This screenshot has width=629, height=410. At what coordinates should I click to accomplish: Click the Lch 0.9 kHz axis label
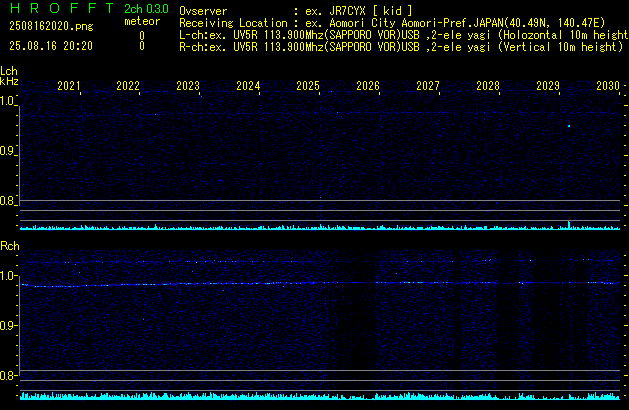(x=7, y=151)
